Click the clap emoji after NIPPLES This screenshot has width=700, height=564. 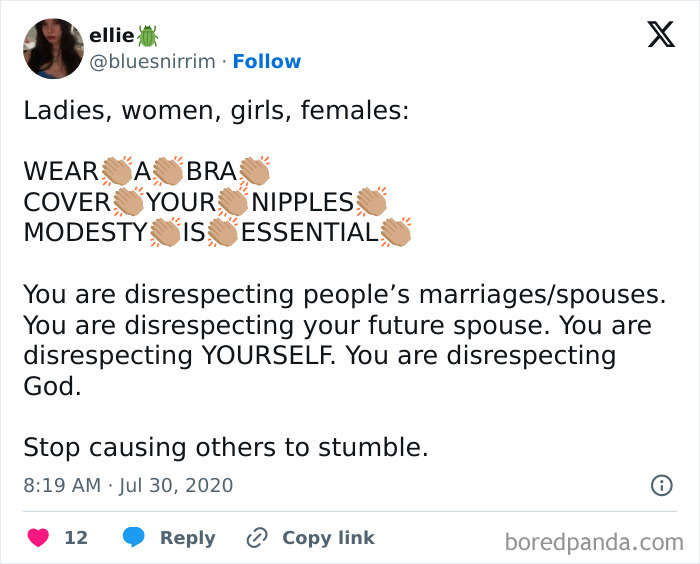click(x=371, y=202)
